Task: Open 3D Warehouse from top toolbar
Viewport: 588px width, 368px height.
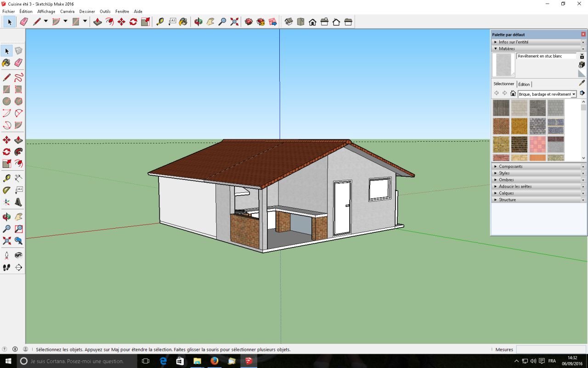Action: 249,22
